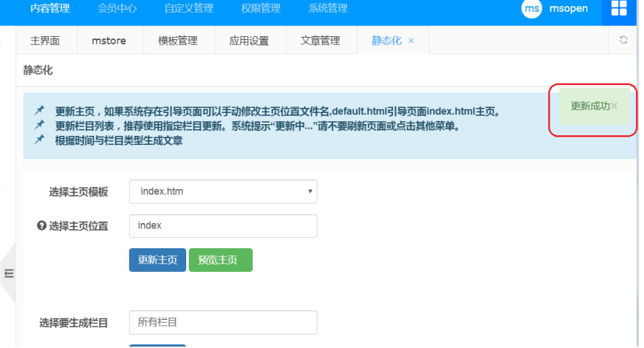
Task: Click pin icon beside 更新栏目列表 tip
Action: click(x=39, y=125)
